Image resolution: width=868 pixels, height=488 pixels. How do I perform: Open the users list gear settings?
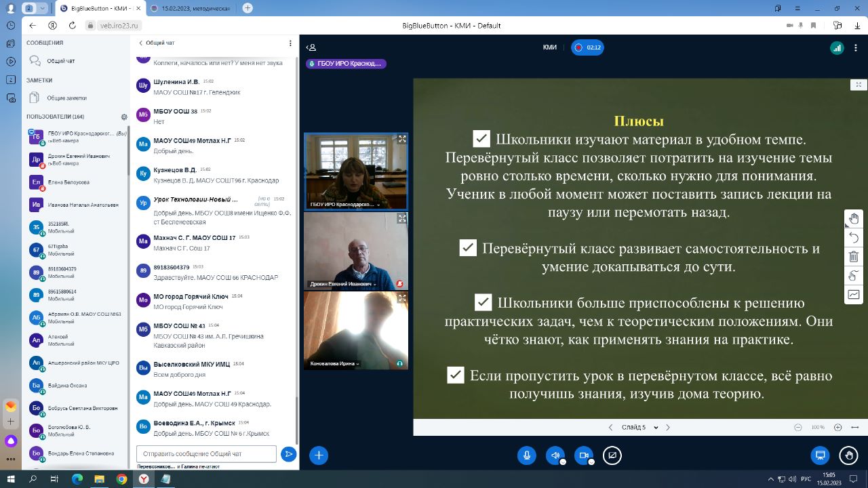pyautogui.click(x=124, y=117)
